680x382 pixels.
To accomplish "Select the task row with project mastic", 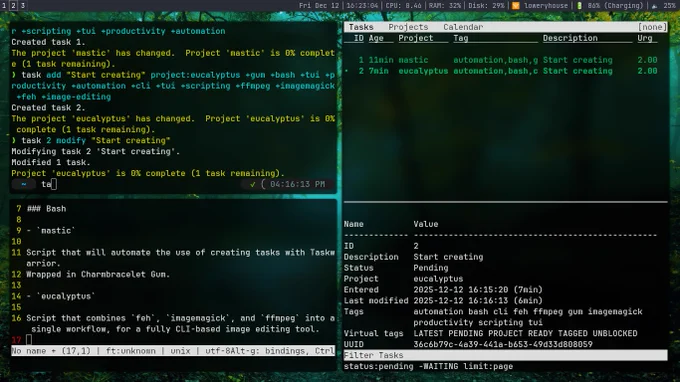I will coord(506,60).
